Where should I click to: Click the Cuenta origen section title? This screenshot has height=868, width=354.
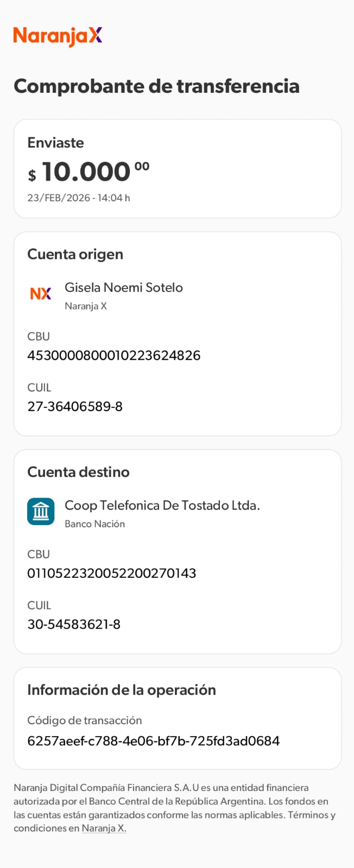click(x=75, y=254)
